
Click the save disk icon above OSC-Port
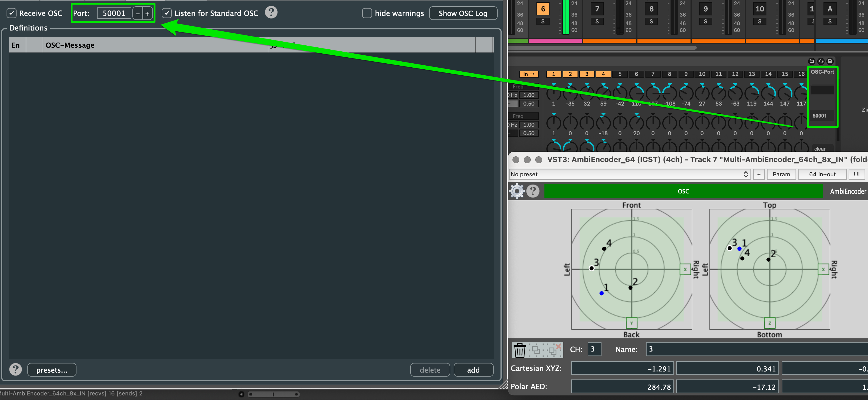coord(830,61)
